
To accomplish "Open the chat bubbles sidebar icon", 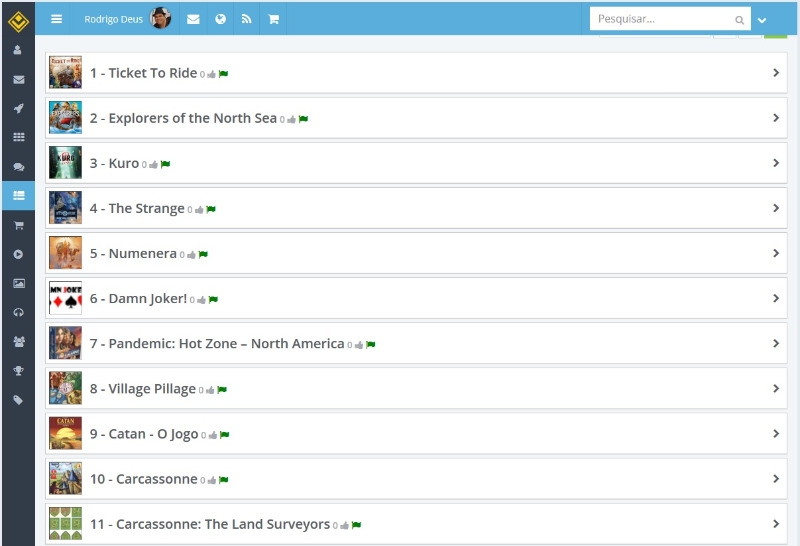I will pyautogui.click(x=18, y=167).
